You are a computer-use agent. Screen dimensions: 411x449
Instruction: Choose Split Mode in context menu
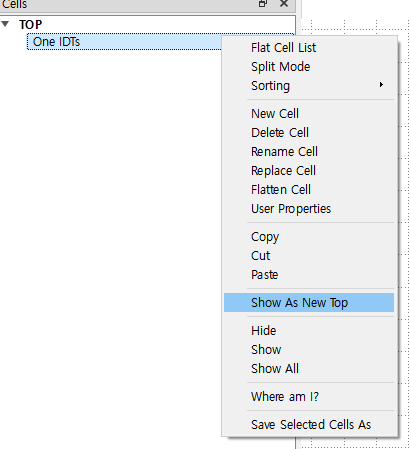[x=280, y=67]
